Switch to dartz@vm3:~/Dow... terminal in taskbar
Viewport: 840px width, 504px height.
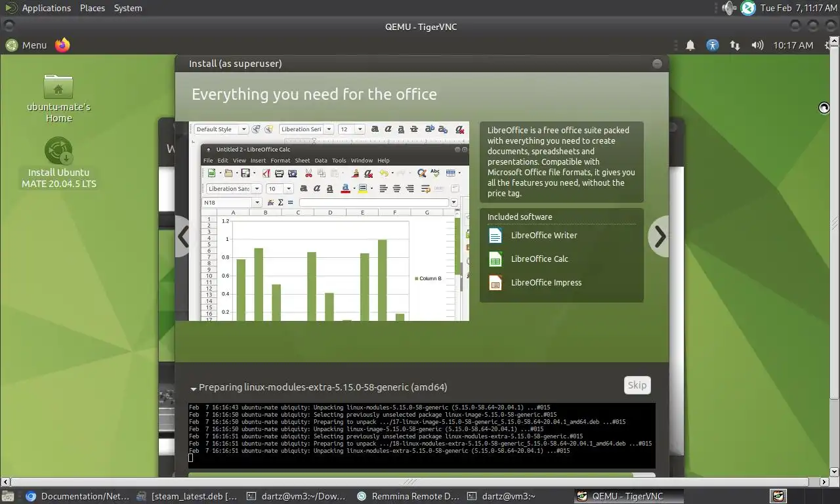click(x=295, y=496)
